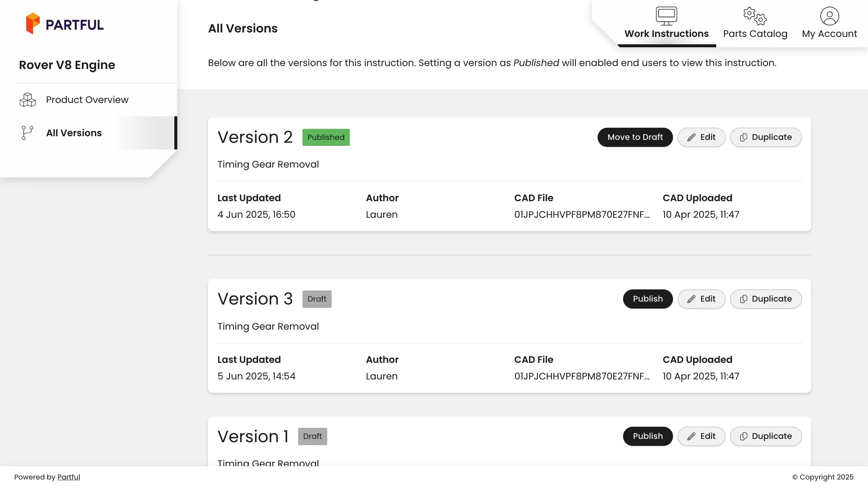The width and height of the screenshot is (868, 488).
Task: Click the My Account user icon
Action: point(829,16)
